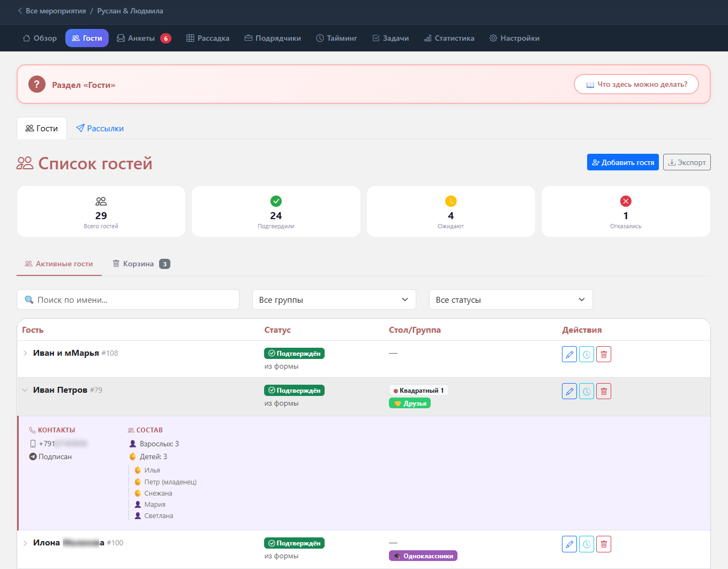The width and height of the screenshot is (728, 569).
Task: Click the Добавить гостя button
Action: 623,162
